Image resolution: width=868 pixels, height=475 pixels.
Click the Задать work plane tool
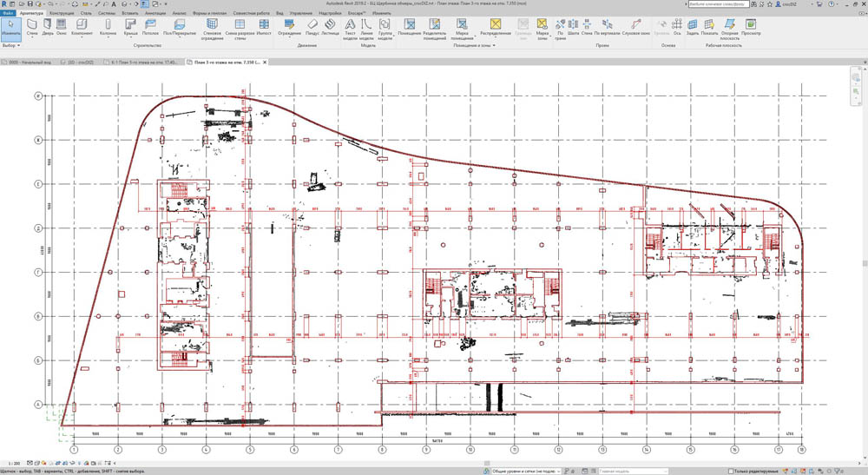(693, 28)
